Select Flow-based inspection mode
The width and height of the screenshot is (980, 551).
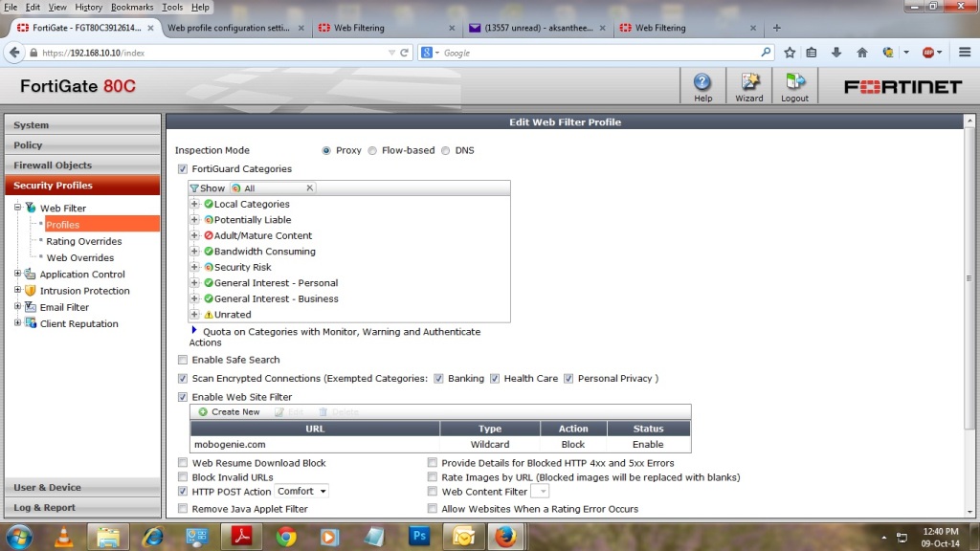[x=372, y=150]
